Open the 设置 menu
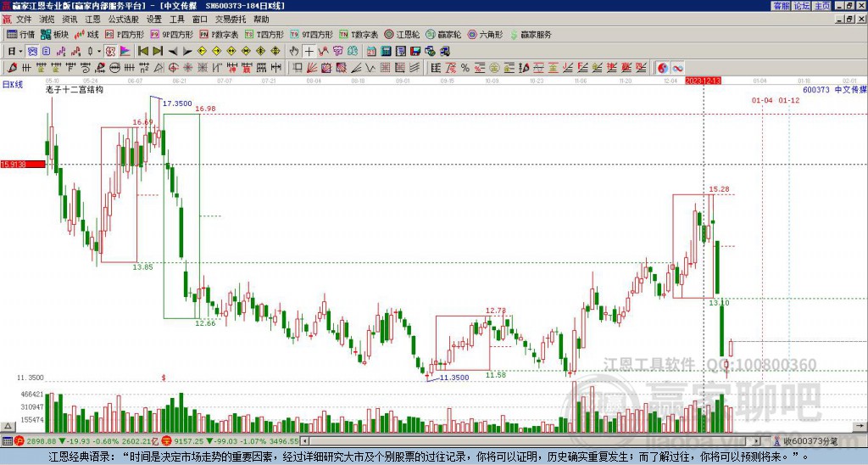The width and height of the screenshot is (868, 465). pos(154,20)
